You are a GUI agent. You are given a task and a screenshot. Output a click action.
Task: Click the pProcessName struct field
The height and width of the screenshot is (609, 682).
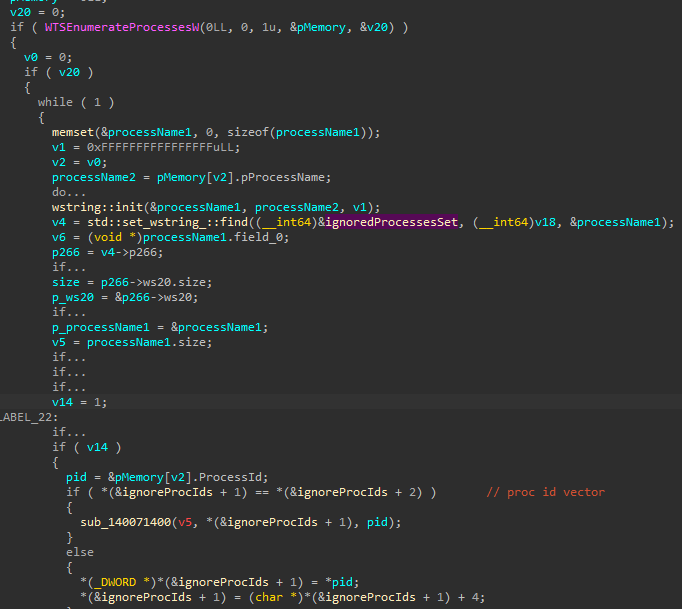point(282,177)
